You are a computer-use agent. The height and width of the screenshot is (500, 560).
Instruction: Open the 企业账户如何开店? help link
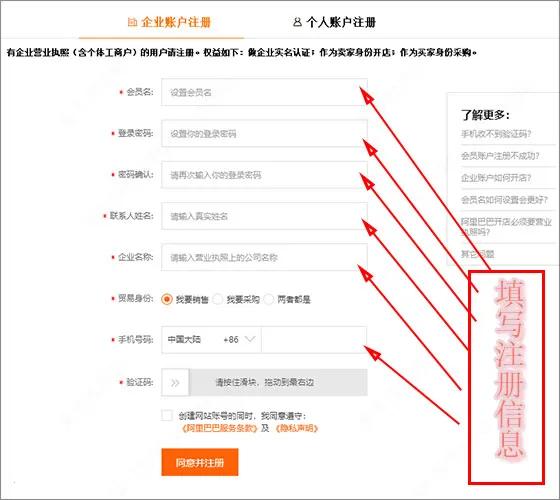pos(496,178)
